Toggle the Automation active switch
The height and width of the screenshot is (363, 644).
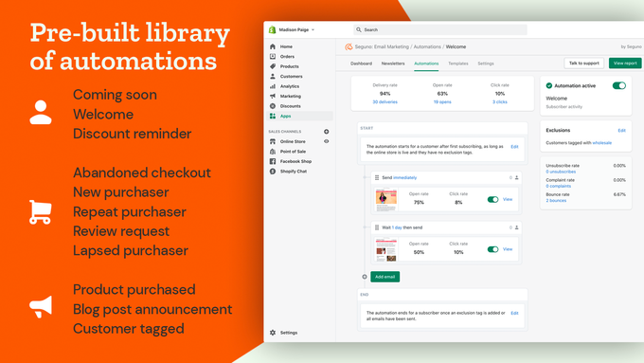point(619,85)
